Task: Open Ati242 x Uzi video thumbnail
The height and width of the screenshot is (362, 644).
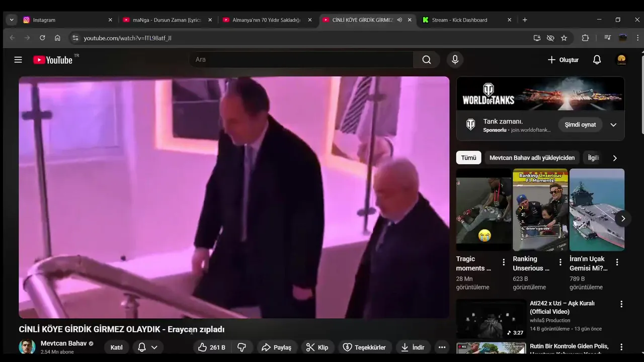Action: 491,319
